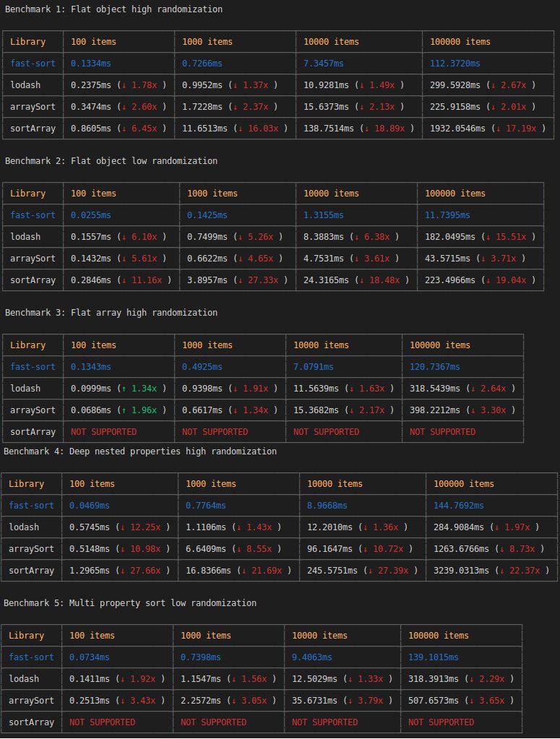Click the 139.1015ms fast-sort cell

pyautogui.click(x=434, y=657)
